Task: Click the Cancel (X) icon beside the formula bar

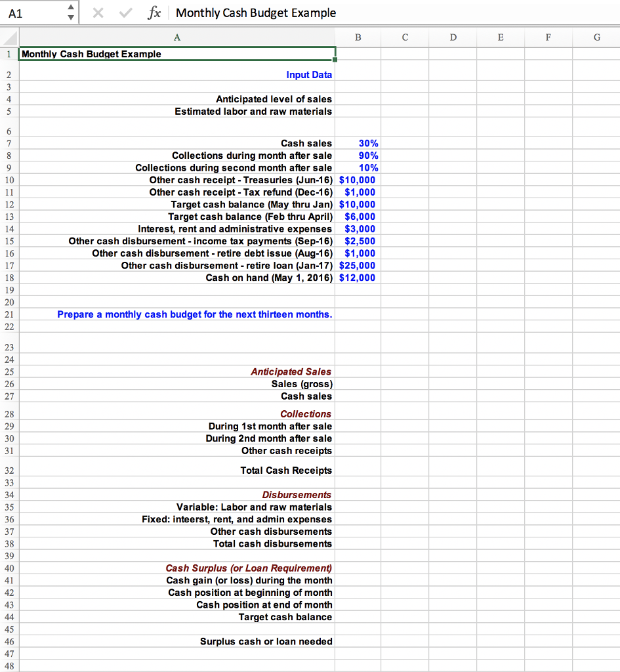Action: [98, 13]
